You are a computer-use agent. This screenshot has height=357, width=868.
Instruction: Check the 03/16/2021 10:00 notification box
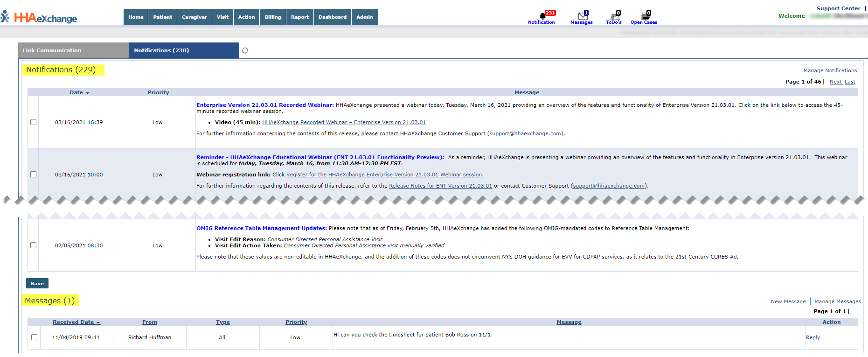pyautogui.click(x=33, y=175)
